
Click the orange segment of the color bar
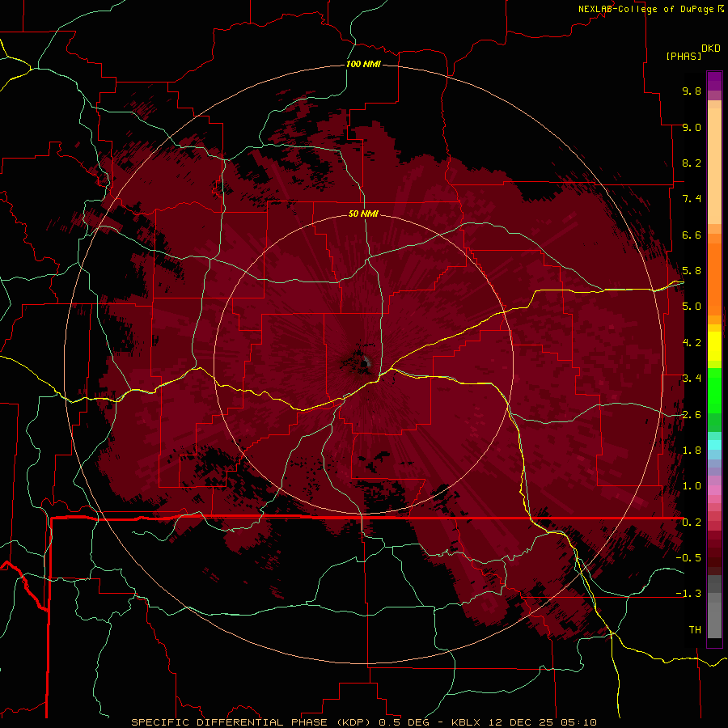[714, 278]
